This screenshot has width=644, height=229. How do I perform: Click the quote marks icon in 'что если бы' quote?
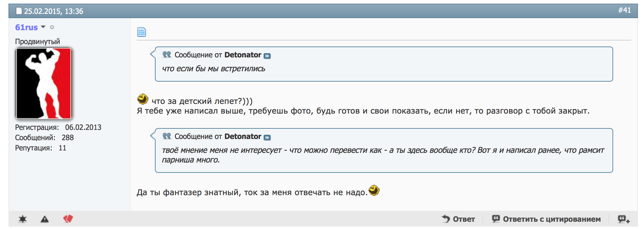(167, 55)
